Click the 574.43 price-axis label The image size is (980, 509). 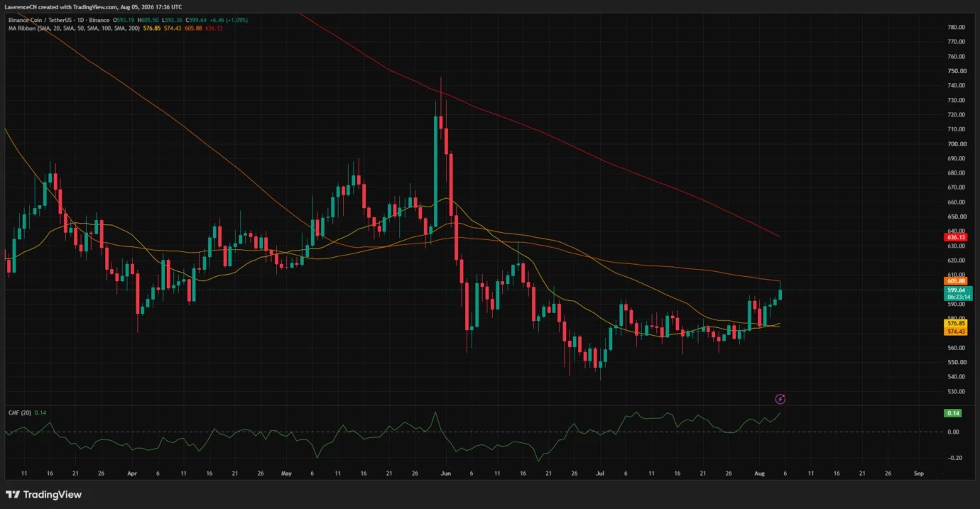(956, 332)
